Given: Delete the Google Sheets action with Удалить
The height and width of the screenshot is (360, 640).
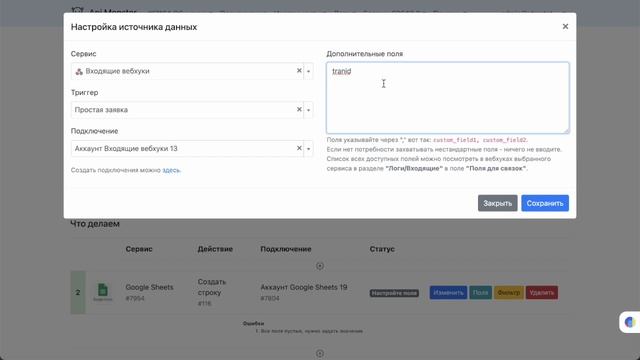Looking at the screenshot, I should tap(542, 293).
